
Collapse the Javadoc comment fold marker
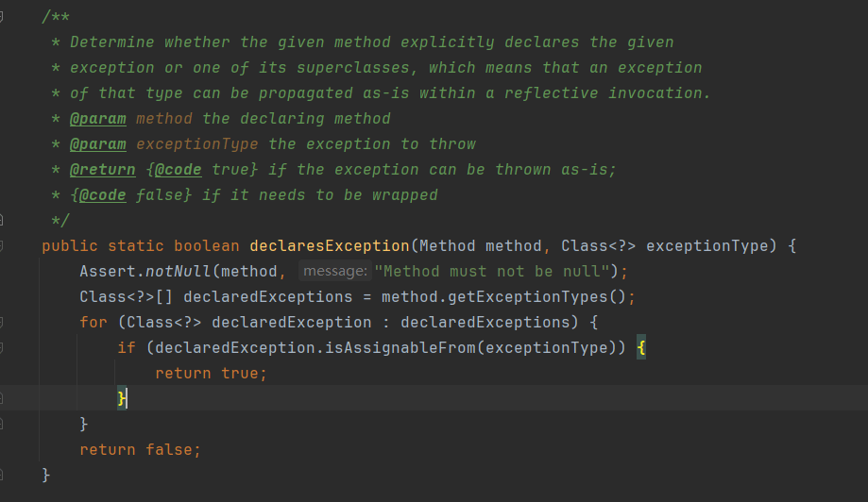(x=3, y=17)
